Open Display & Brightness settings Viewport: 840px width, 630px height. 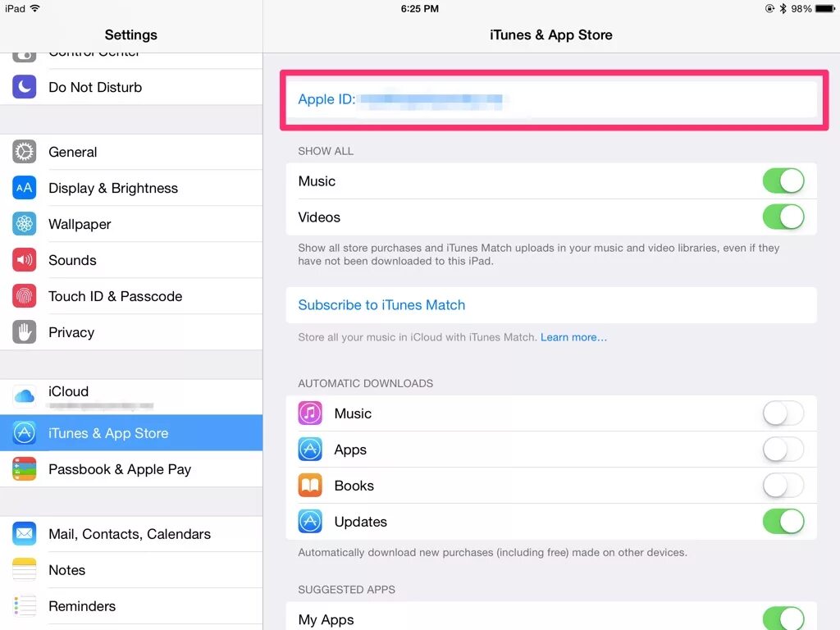[131, 188]
